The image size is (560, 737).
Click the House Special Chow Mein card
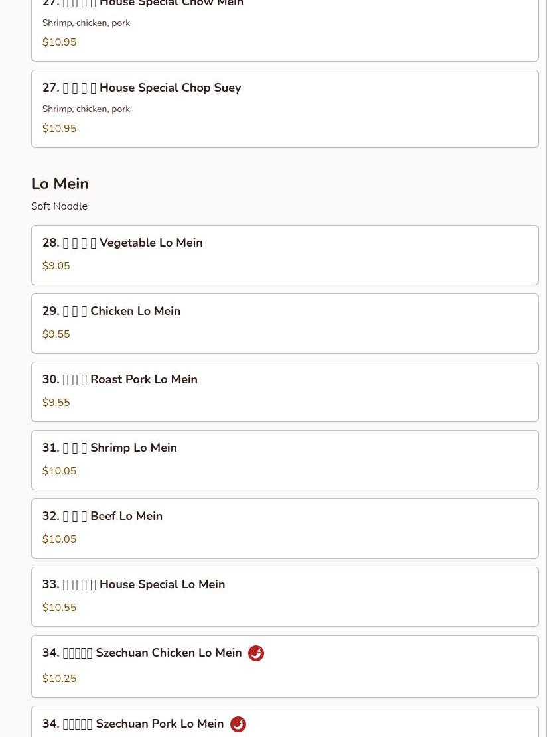coord(285,29)
